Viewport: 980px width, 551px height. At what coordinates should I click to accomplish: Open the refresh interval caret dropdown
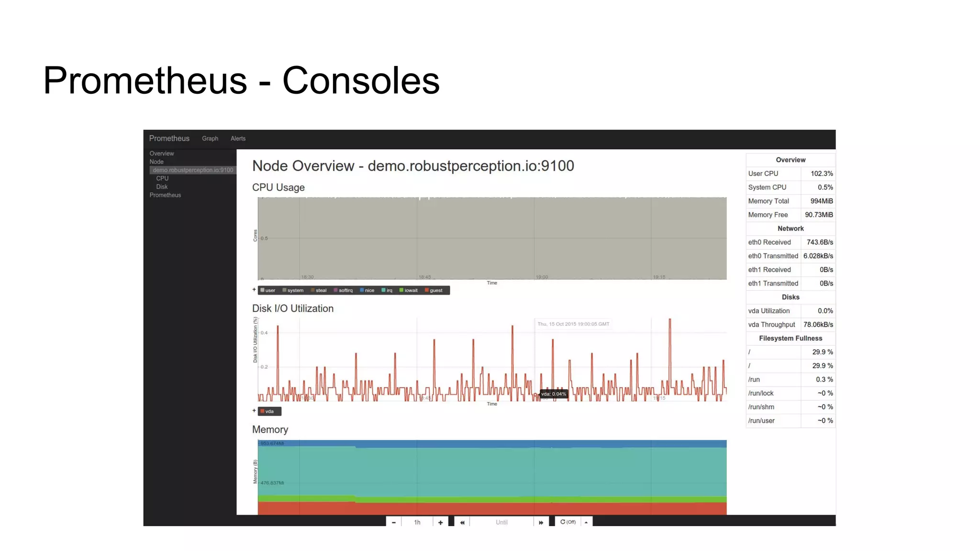(x=586, y=522)
